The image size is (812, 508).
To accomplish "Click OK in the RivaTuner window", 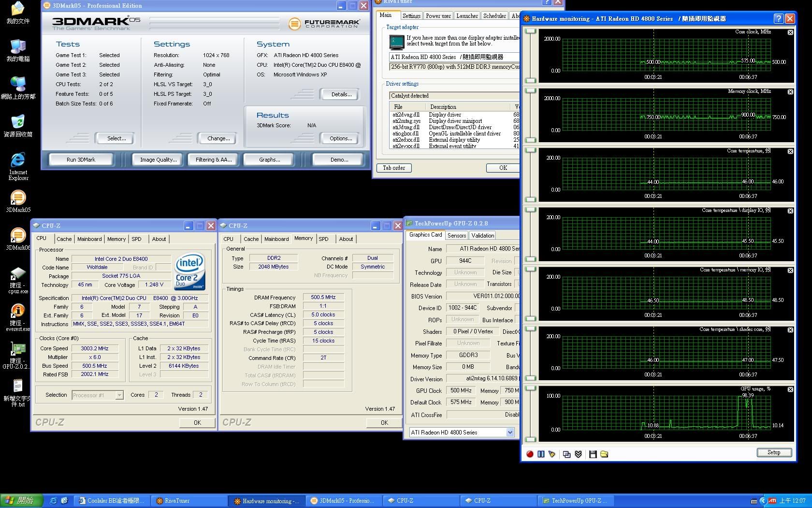I will pos(503,168).
